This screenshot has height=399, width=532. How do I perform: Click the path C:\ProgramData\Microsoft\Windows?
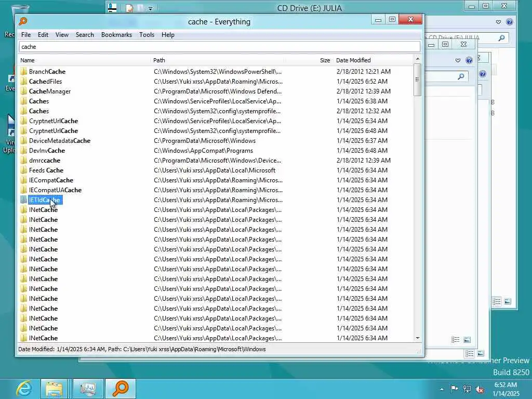[205, 140]
